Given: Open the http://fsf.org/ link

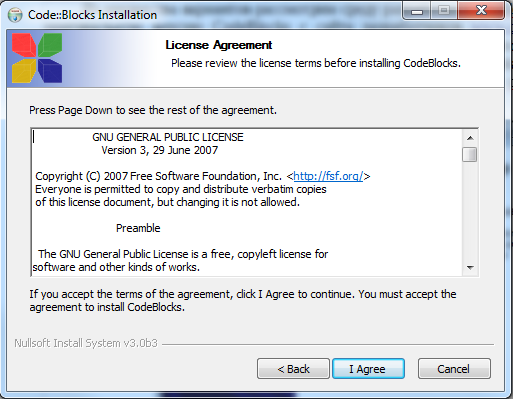Looking at the screenshot, I should (328, 176).
